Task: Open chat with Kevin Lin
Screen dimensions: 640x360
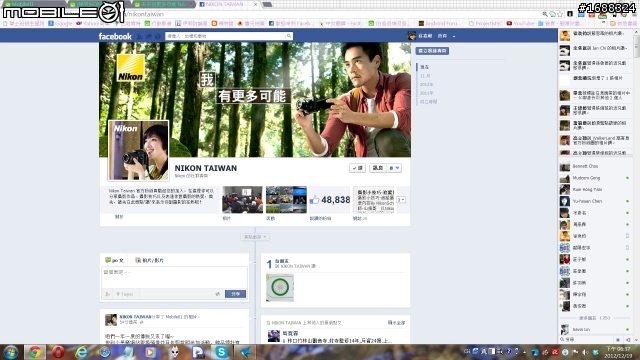Action: 595,329
